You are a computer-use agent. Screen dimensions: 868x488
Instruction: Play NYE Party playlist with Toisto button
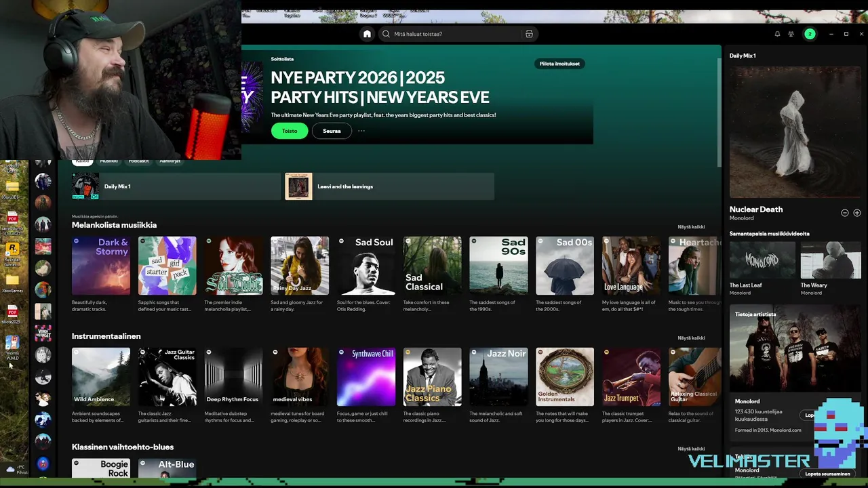coord(290,131)
